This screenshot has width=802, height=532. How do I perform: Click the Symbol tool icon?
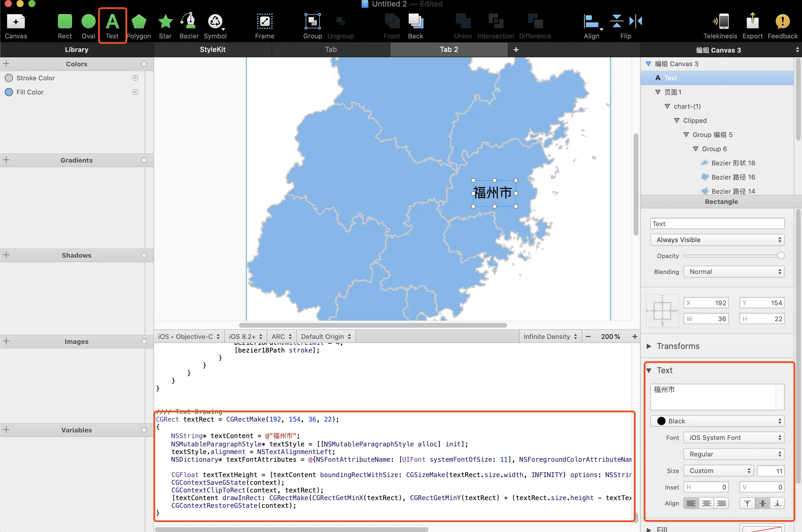click(x=215, y=22)
